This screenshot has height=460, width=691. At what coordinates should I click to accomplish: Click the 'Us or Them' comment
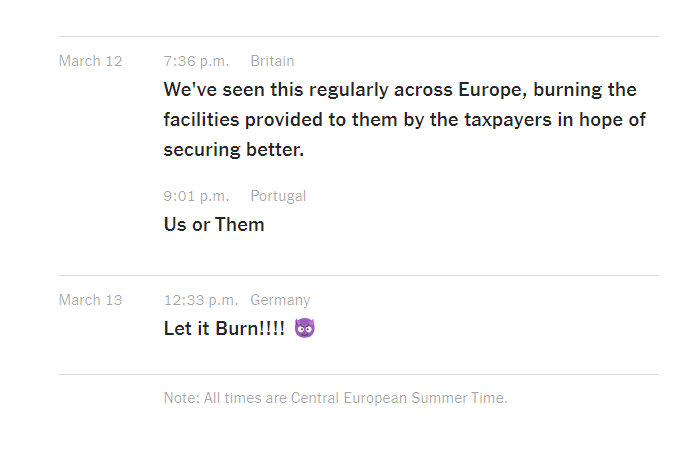[x=214, y=225]
